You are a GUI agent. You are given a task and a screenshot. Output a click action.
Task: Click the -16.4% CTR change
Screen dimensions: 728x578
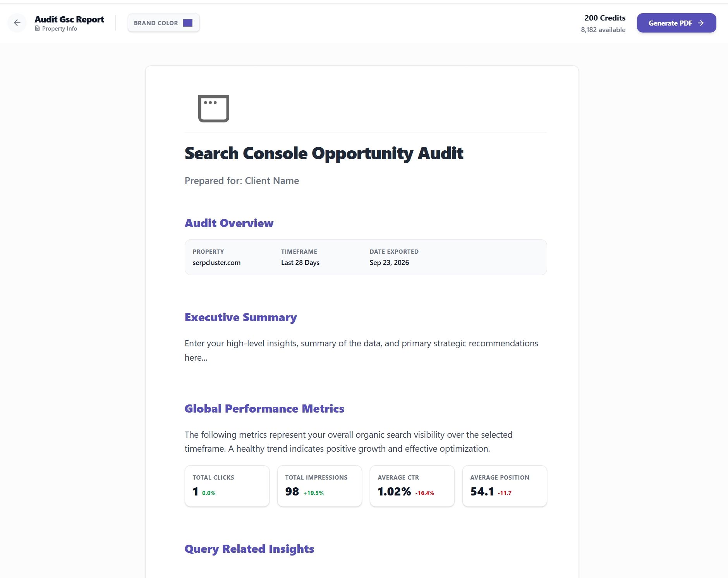point(425,493)
